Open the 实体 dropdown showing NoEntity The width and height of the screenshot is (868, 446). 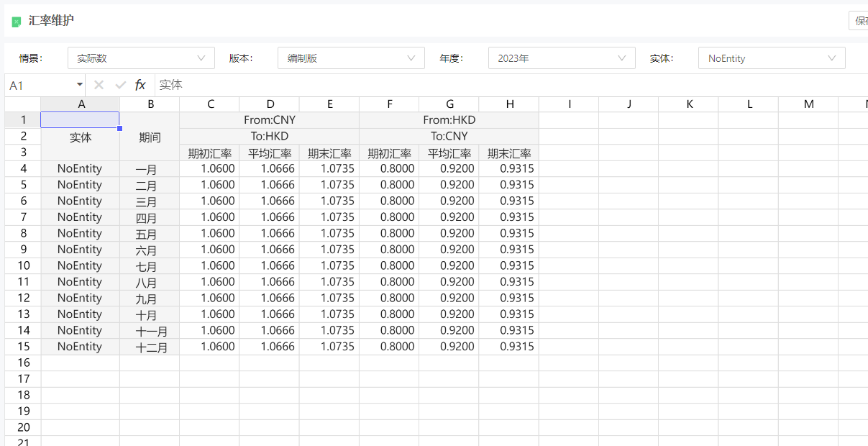point(771,58)
